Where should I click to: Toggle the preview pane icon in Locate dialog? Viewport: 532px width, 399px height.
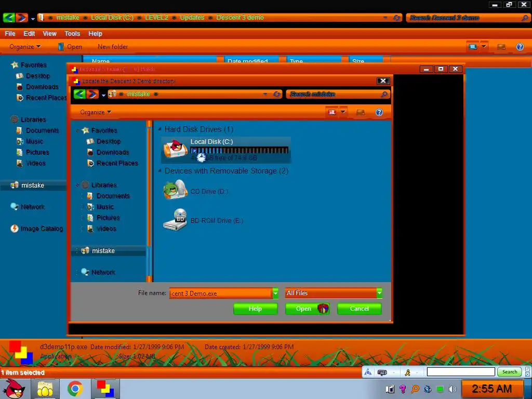361,112
